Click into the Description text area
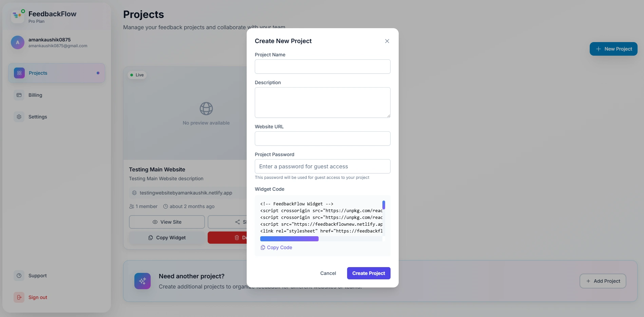 (x=322, y=102)
